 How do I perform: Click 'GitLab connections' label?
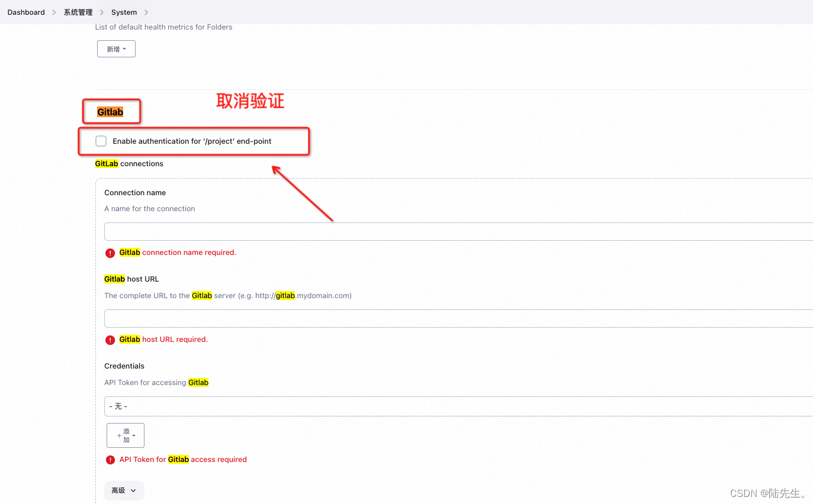click(x=129, y=164)
